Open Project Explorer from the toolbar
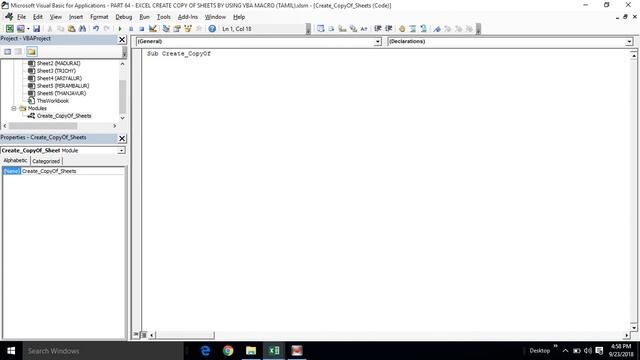 [x=166, y=29]
